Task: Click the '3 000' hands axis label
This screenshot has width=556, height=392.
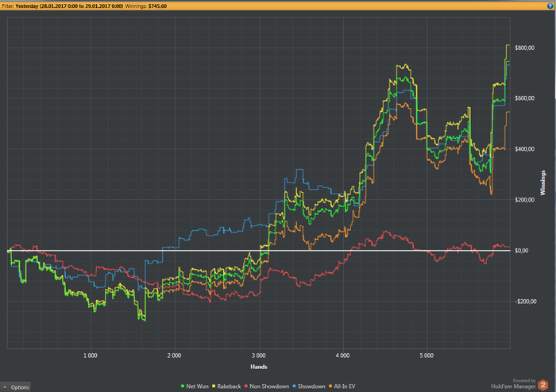Action: [258, 355]
